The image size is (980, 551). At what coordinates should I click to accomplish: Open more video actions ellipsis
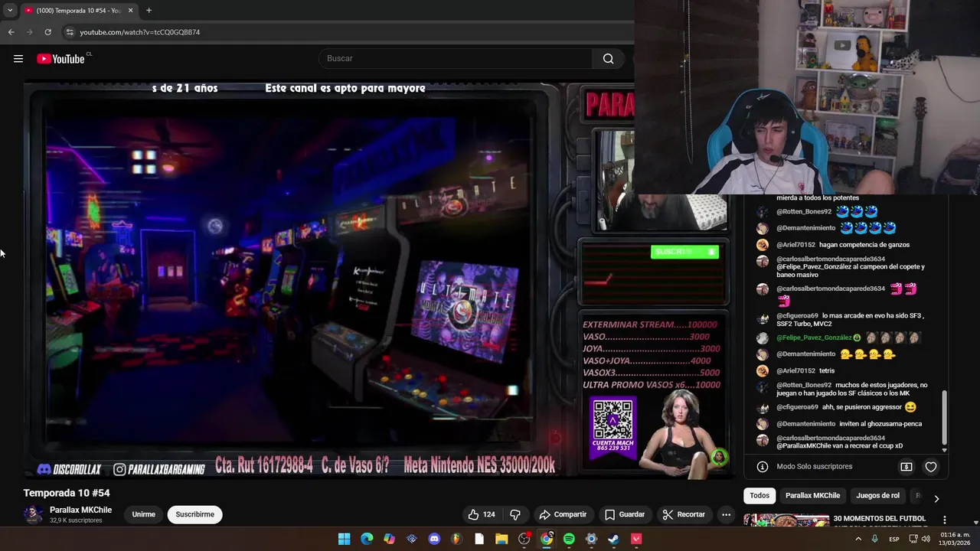pos(726,514)
